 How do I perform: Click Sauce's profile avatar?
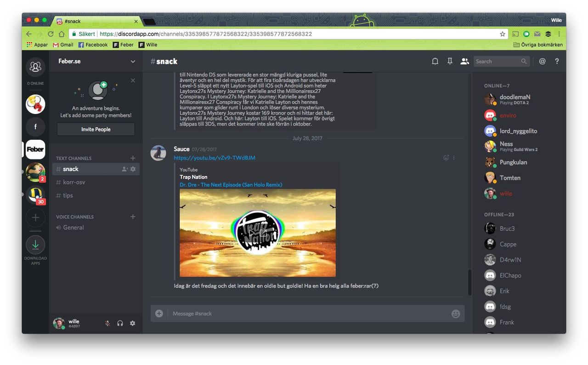click(x=158, y=153)
